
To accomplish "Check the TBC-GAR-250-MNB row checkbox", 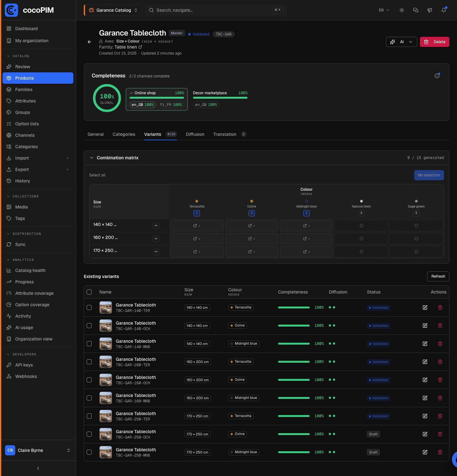I will (89, 452).
